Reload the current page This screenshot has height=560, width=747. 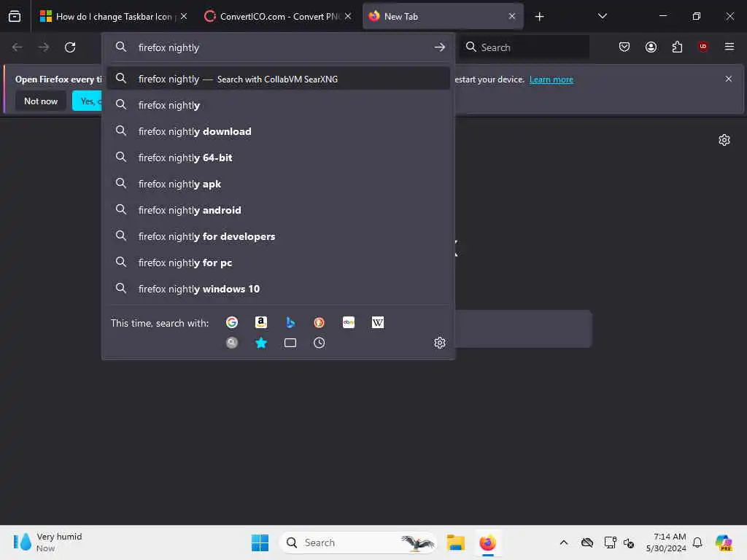70,47
